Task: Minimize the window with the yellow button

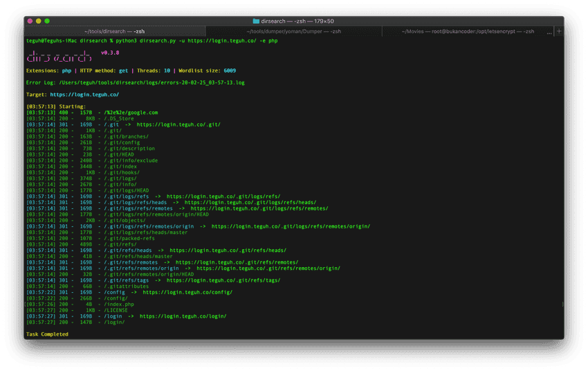Action: coord(39,21)
